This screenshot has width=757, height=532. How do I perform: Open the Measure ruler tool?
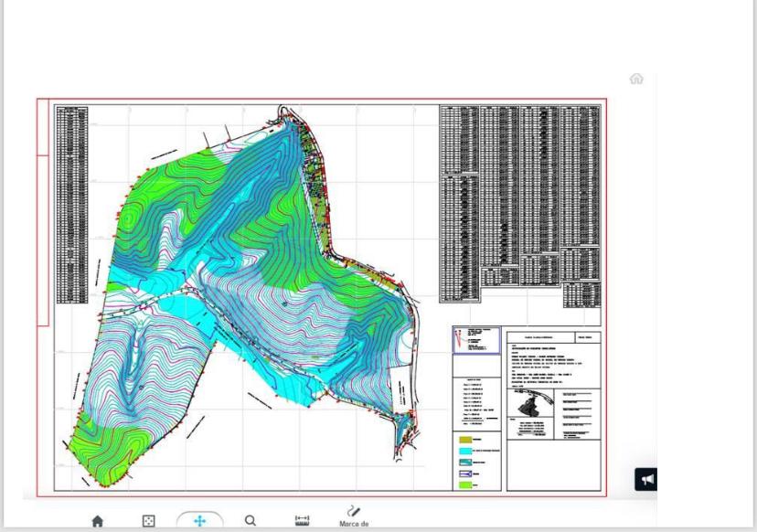tap(302, 521)
